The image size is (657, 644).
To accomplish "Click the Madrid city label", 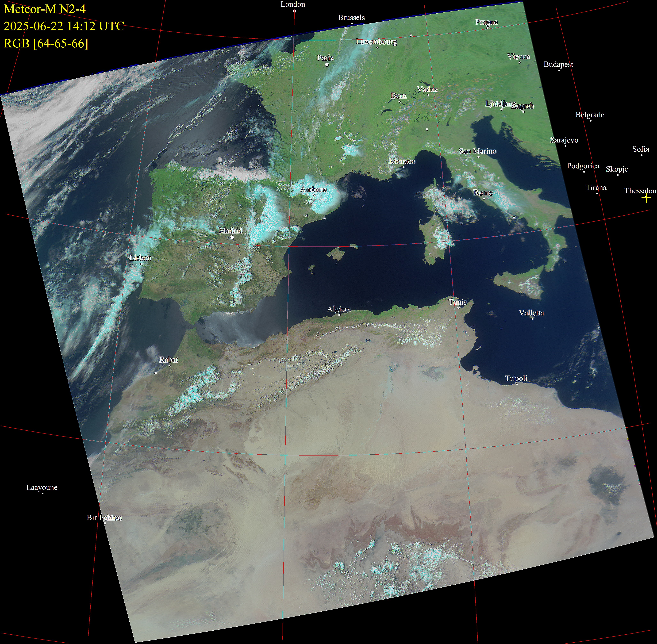I will (230, 231).
